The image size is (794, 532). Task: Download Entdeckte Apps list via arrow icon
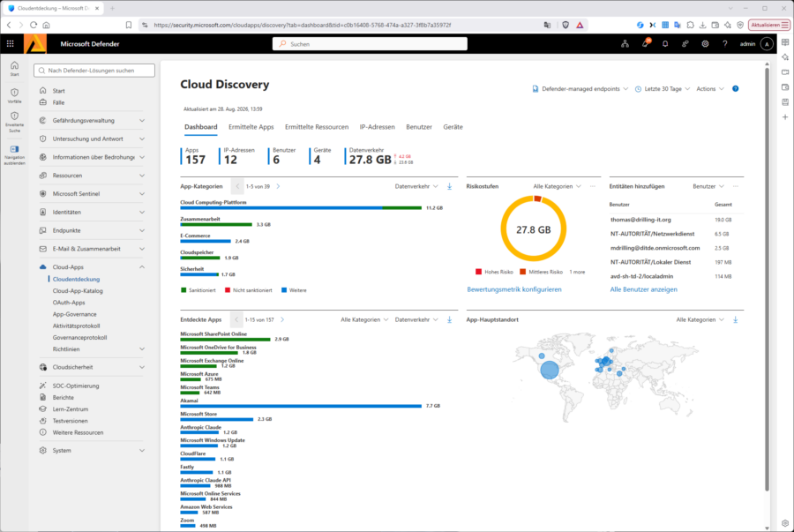pos(449,319)
